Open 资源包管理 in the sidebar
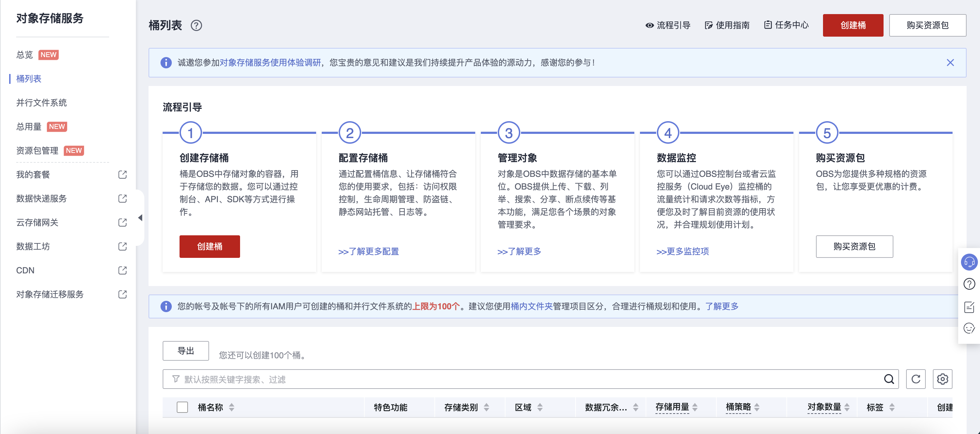 [x=37, y=151]
